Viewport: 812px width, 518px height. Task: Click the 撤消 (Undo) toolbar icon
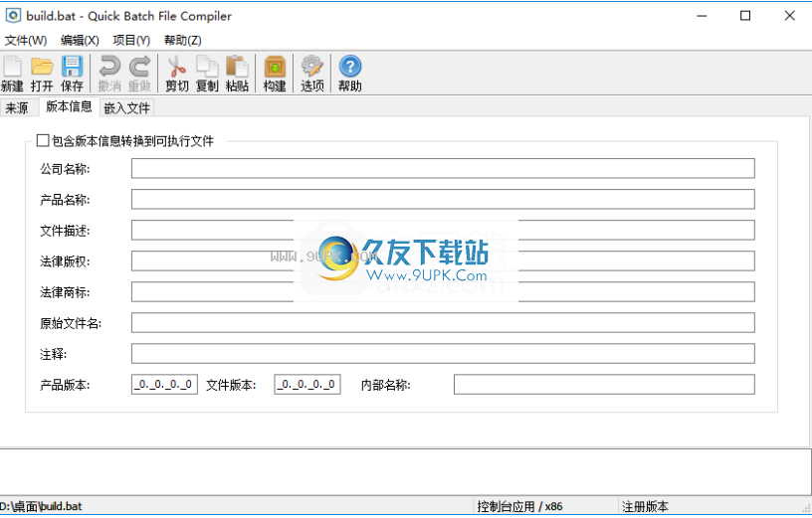109,74
